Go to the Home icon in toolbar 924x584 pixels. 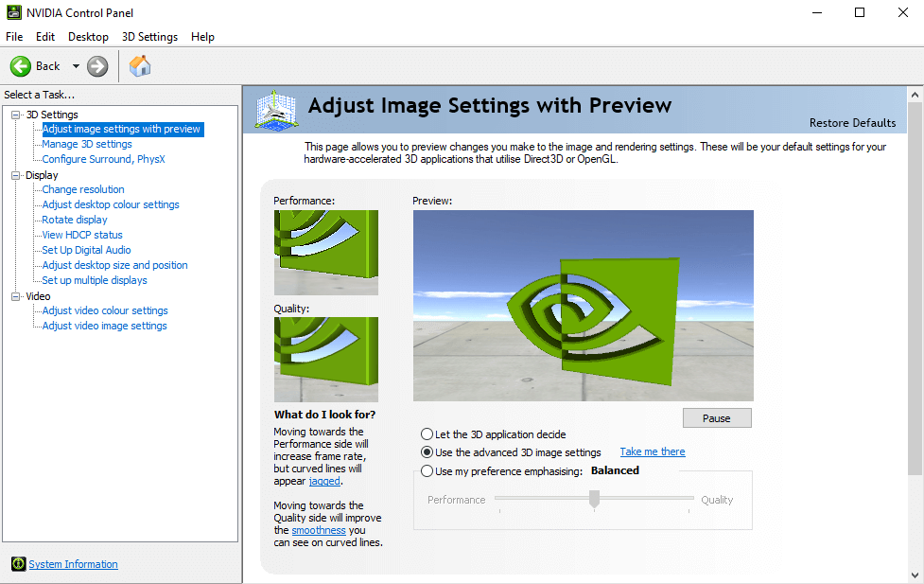[140, 66]
